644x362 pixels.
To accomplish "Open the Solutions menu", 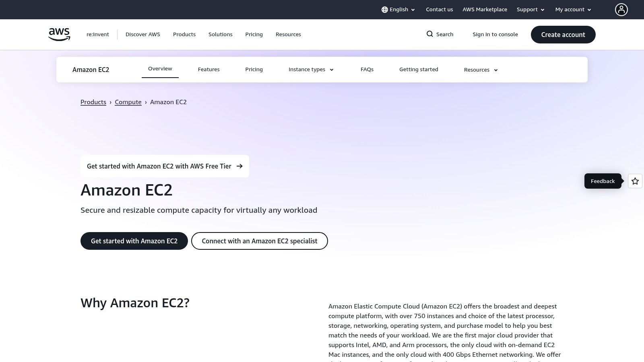I will 220,34.
